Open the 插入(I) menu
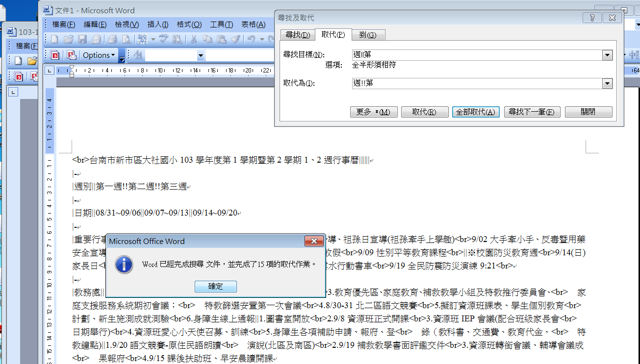The width and height of the screenshot is (640, 364). point(158,24)
